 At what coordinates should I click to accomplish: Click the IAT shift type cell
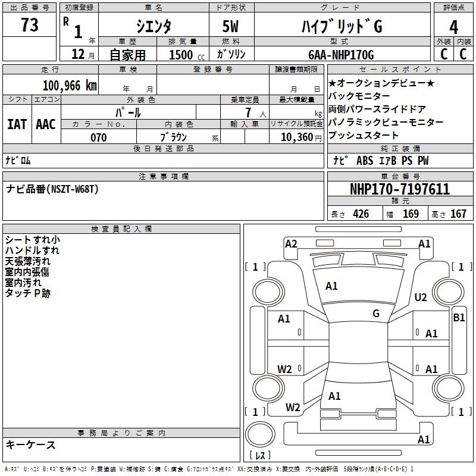pos(17,124)
